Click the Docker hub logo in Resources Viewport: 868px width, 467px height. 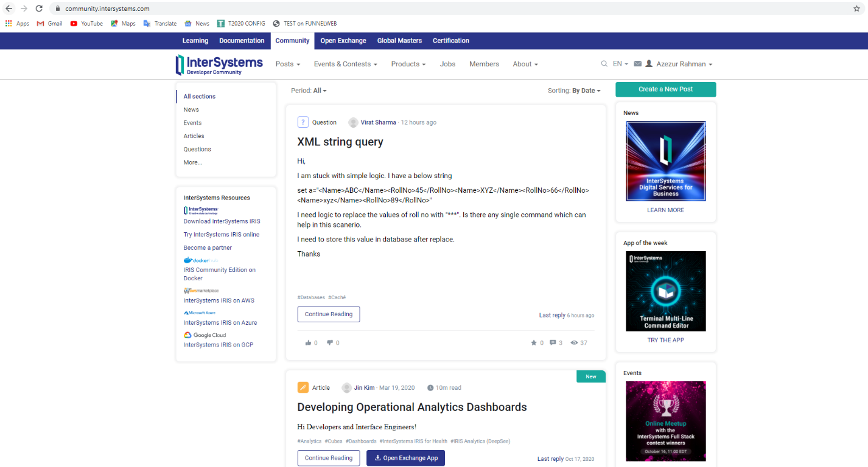click(200, 260)
